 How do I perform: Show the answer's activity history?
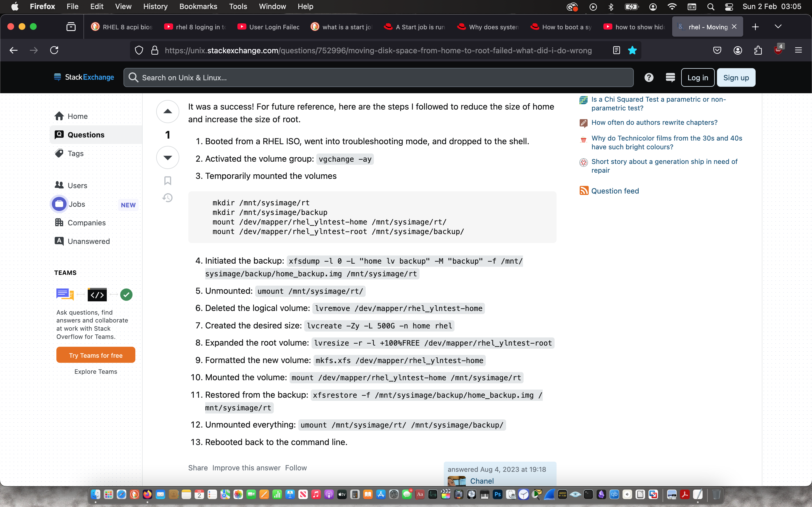click(167, 198)
